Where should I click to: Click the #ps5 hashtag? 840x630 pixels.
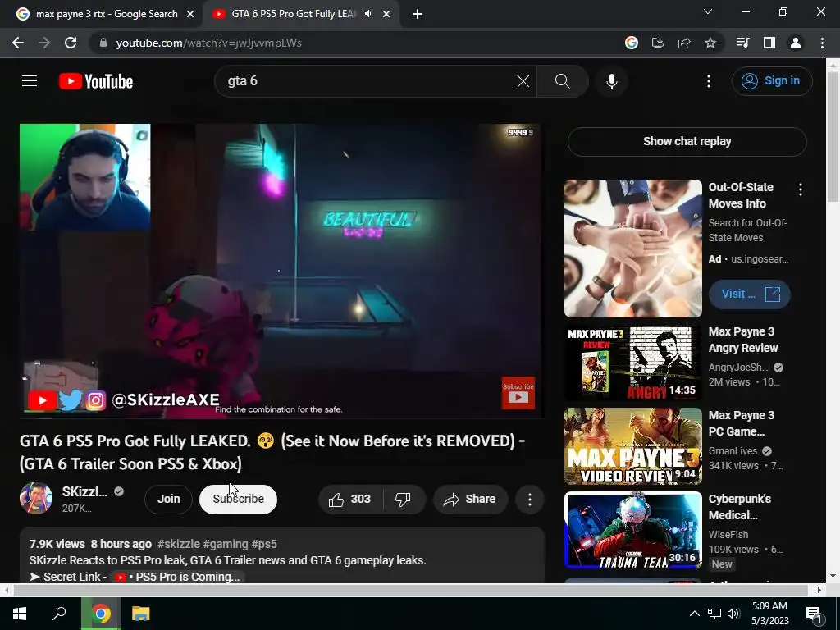click(264, 544)
